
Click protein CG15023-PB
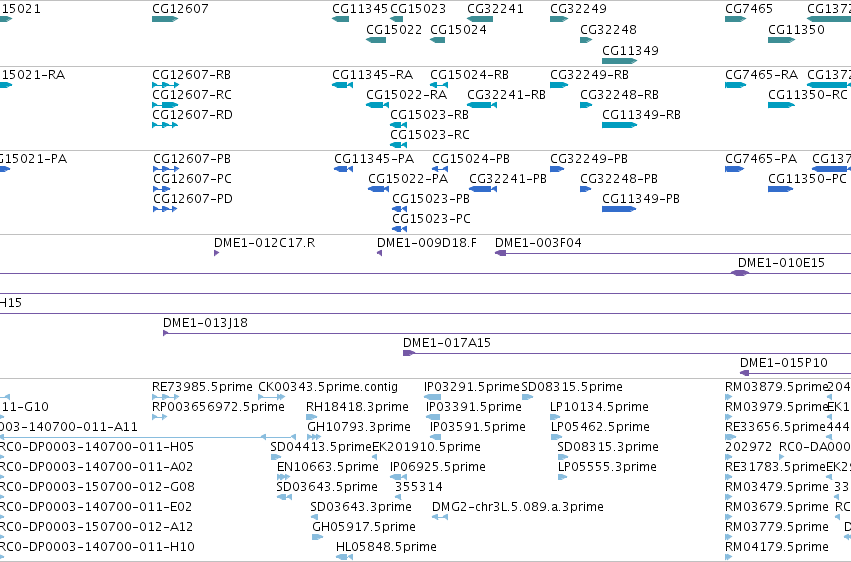pos(431,199)
